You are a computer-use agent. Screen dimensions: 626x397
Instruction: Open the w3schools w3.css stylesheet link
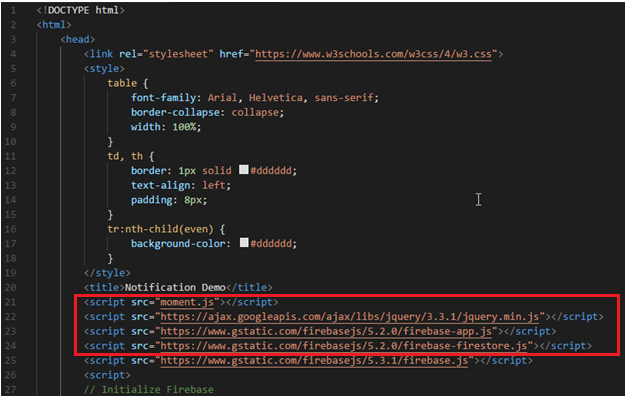(373, 54)
